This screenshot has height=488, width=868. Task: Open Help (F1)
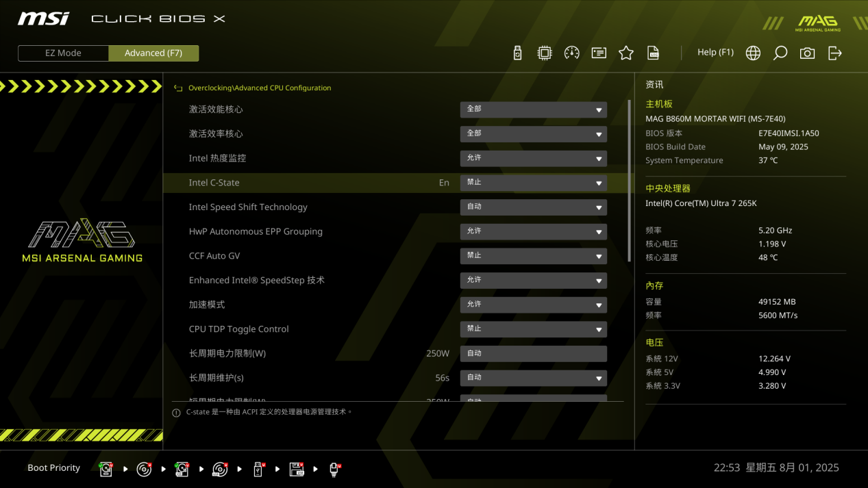pos(715,53)
